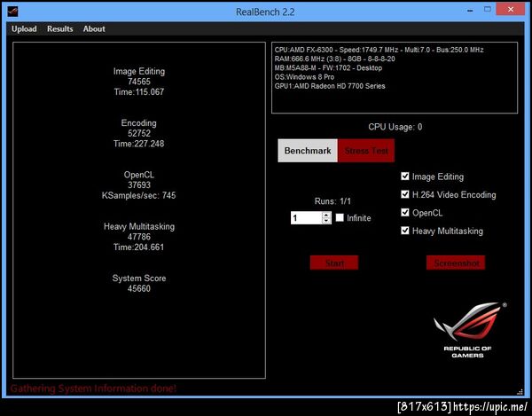Click the Time:204.661 text
Viewport: 532px width, 416px height.
pos(139,247)
